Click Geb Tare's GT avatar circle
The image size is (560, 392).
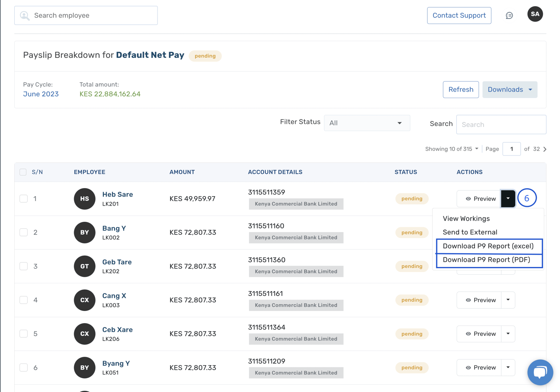84,266
